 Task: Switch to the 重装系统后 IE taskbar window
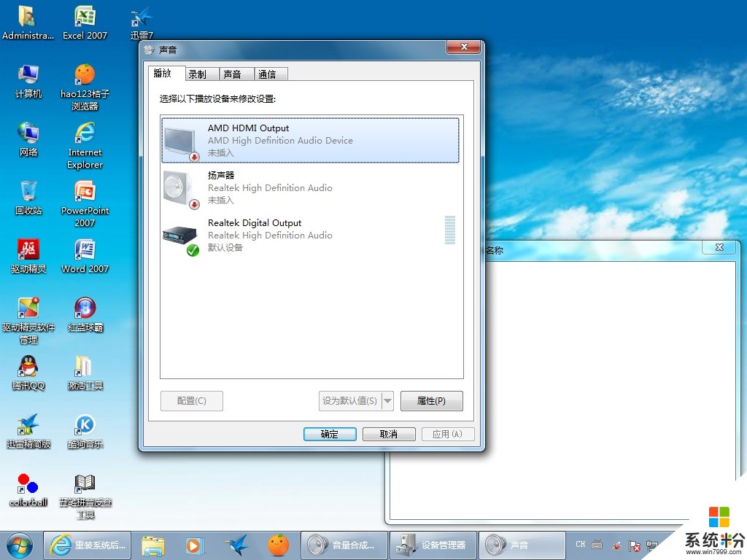pyautogui.click(x=88, y=545)
